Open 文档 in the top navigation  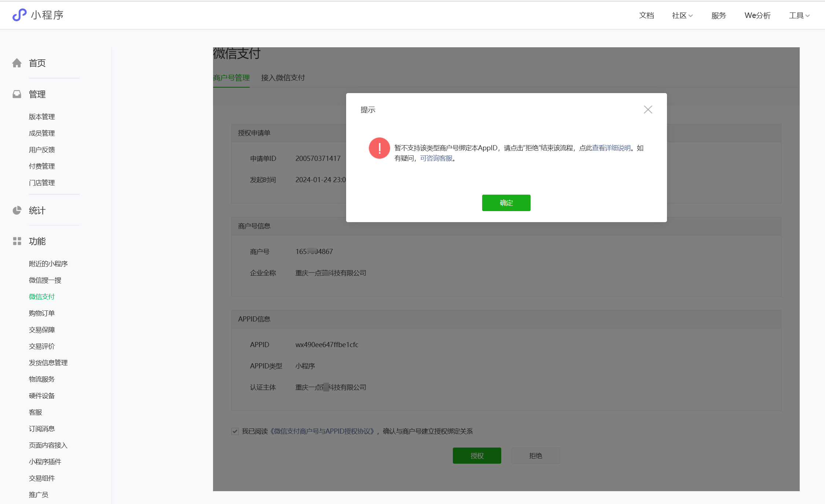click(646, 15)
